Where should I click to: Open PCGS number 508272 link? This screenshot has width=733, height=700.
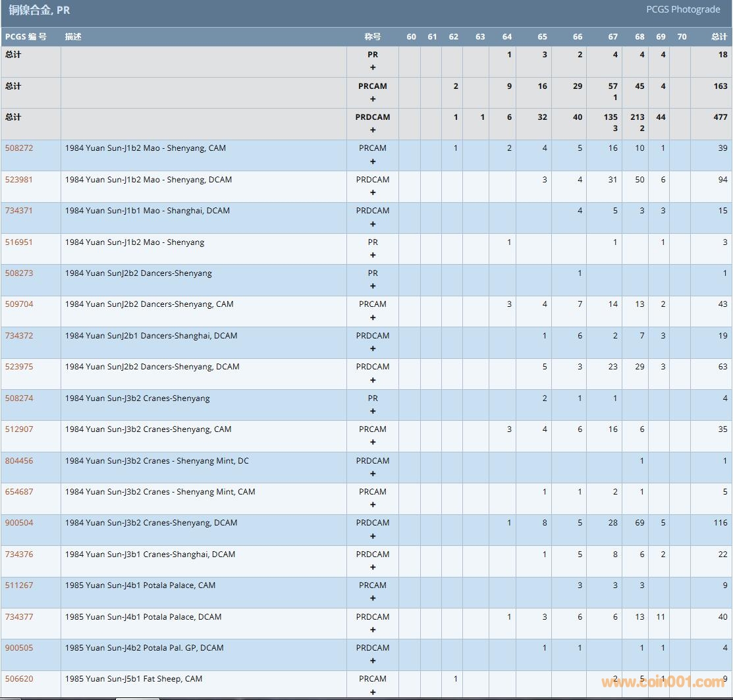(18, 148)
